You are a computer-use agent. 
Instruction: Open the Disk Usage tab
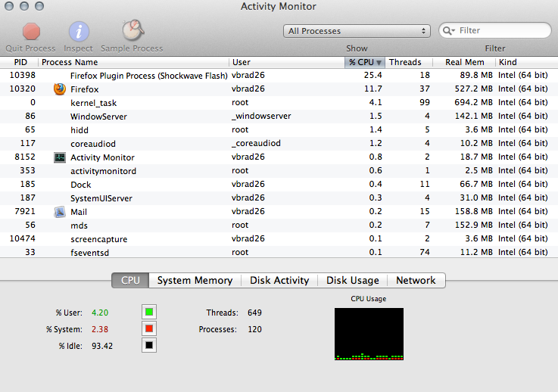click(x=352, y=280)
